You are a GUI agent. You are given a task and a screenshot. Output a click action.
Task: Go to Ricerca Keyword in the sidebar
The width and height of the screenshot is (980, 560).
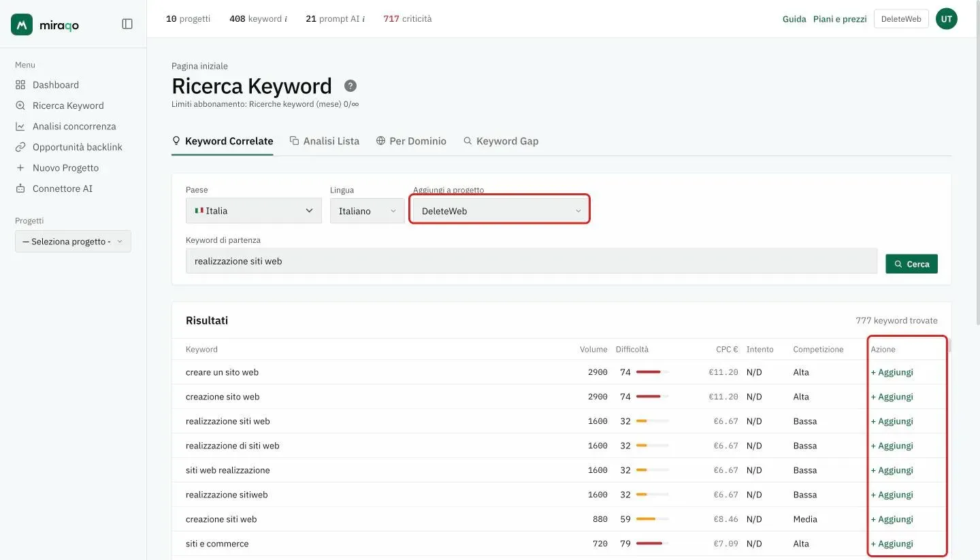click(x=60, y=105)
